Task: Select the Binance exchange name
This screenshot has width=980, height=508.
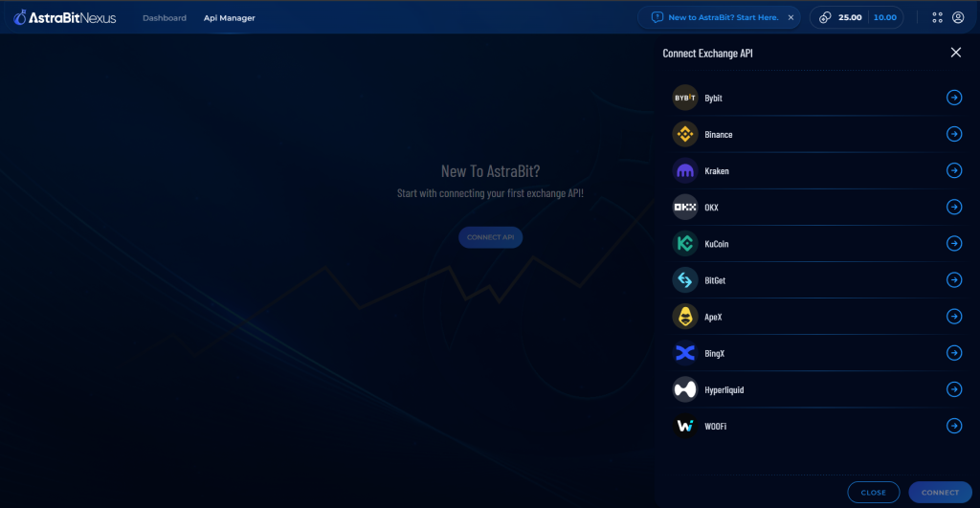Action: point(718,134)
